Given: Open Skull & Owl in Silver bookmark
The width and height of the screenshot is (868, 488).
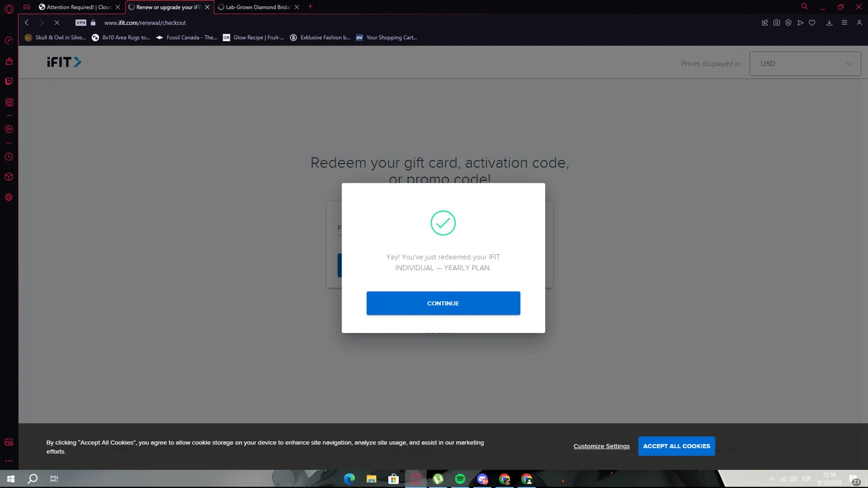Looking at the screenshot, I should (x=55, y=38).
